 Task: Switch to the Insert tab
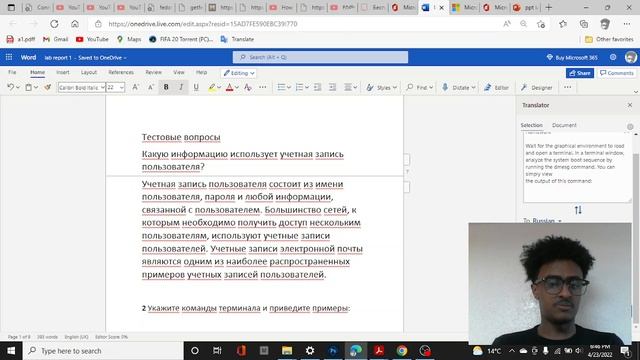62,72
